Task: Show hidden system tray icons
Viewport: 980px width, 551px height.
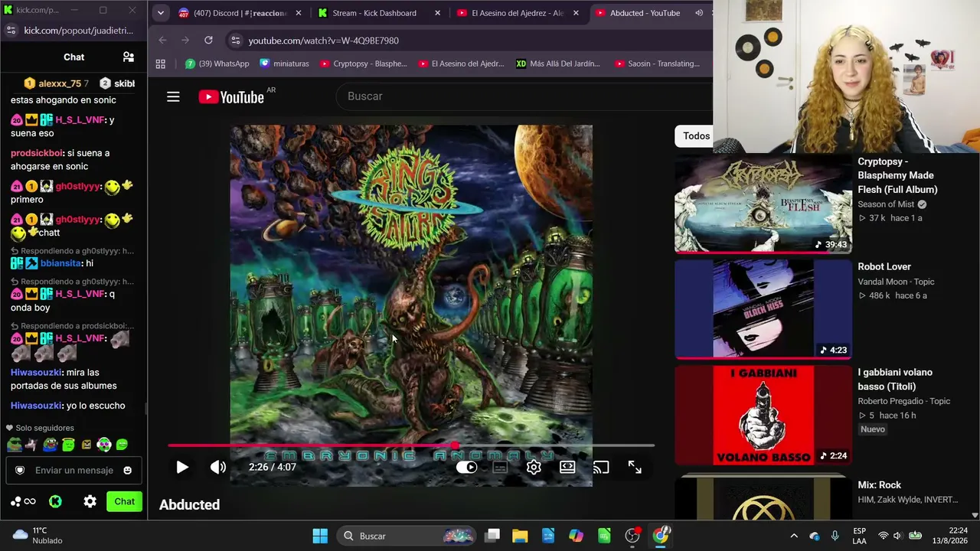Action: (x=794, y=536)
